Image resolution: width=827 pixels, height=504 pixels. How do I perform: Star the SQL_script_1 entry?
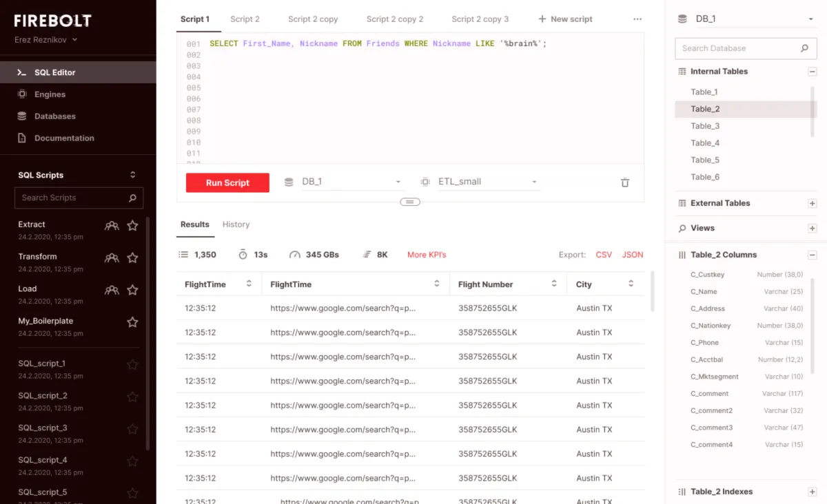pyautogui.click(x=132, y=364)
